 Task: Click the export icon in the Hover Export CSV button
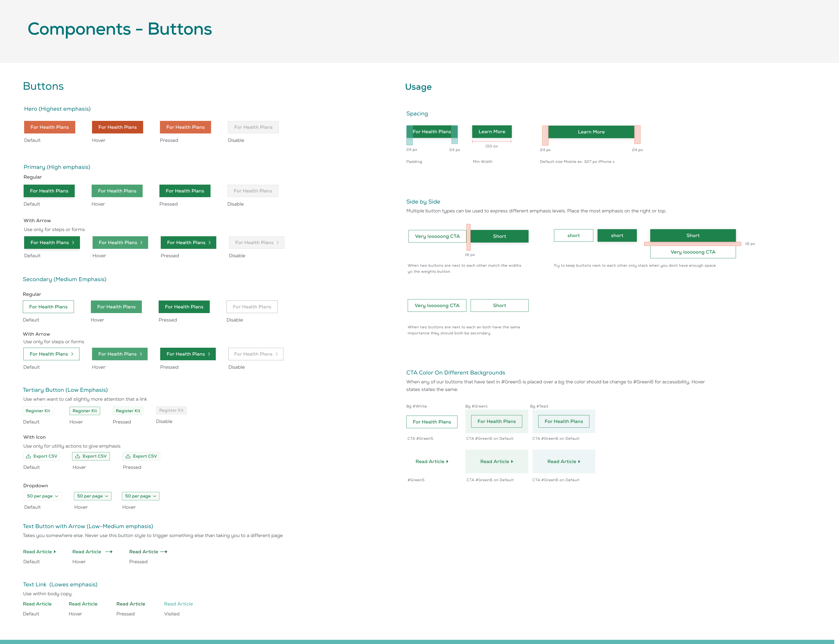click(x=77, y=456)
